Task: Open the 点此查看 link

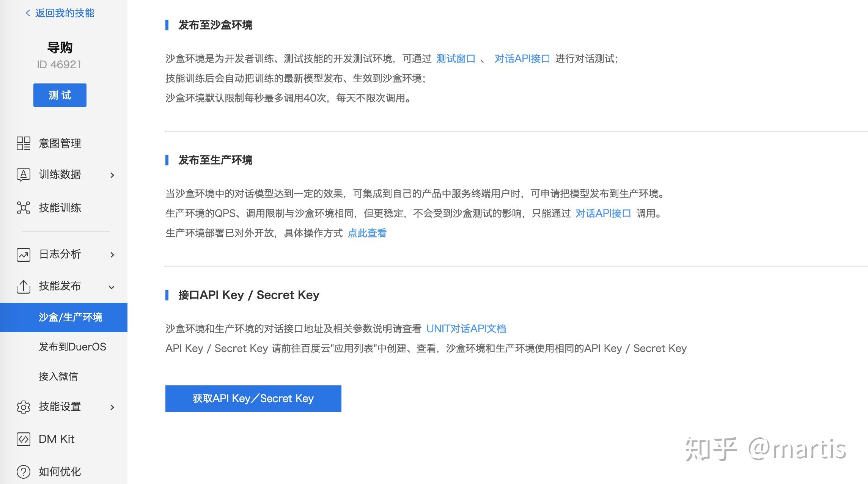Action: click(x=367, y=233)
